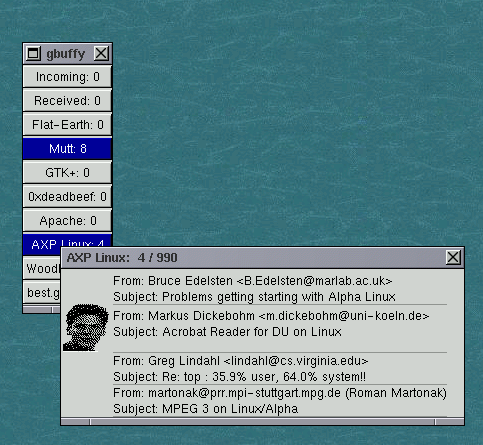Open the Incoming mailbox
483x445 pixels.
67,77
